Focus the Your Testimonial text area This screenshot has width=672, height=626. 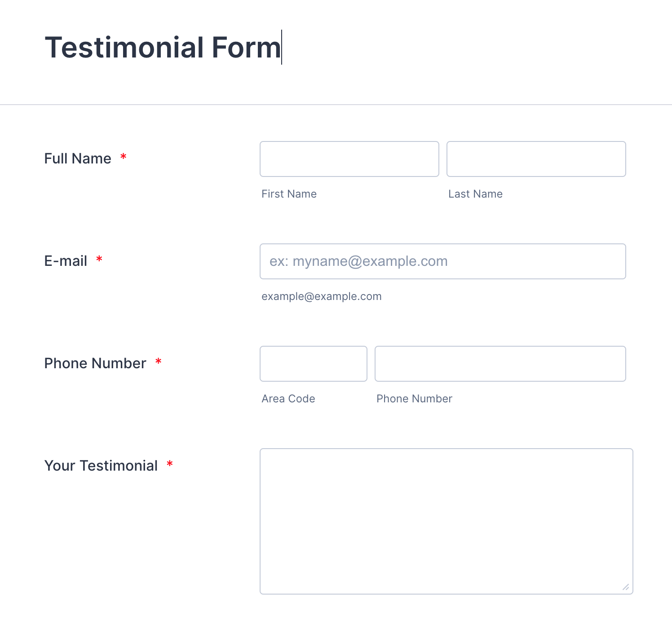446,521
